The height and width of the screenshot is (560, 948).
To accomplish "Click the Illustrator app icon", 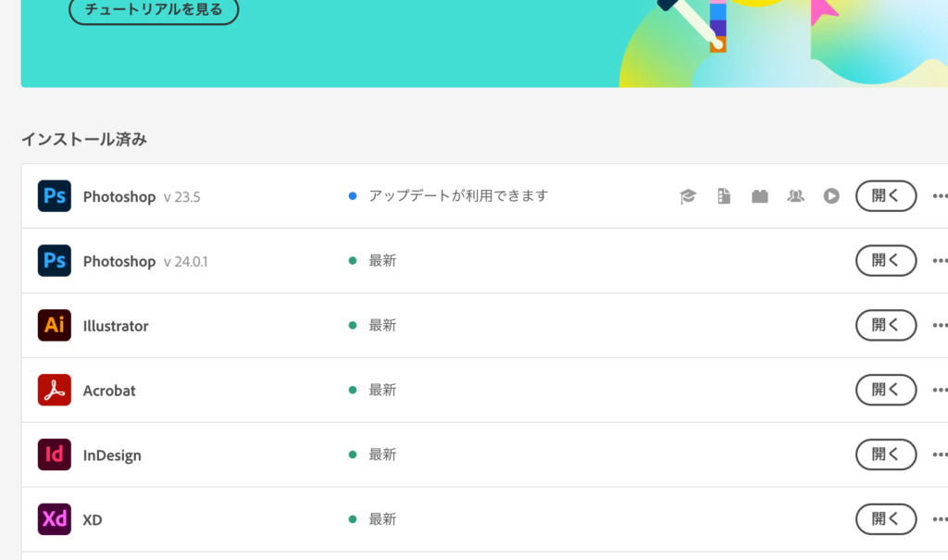I will (55, 326).
